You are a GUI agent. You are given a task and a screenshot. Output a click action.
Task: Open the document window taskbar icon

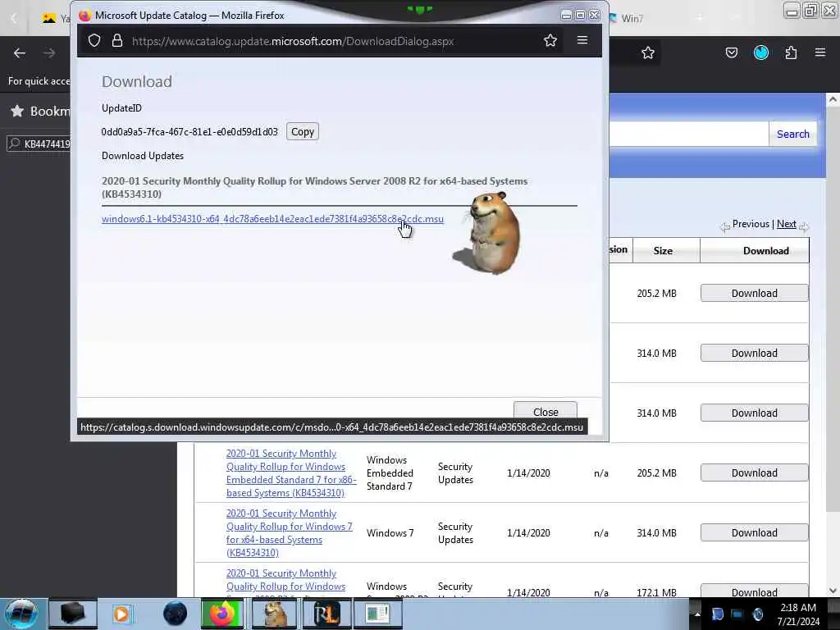coord(377,614)
